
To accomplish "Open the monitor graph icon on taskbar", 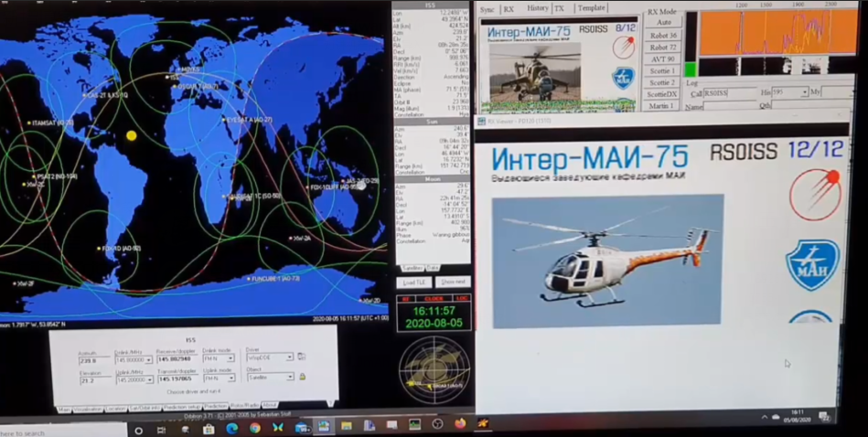I will [x=414, y=425].
